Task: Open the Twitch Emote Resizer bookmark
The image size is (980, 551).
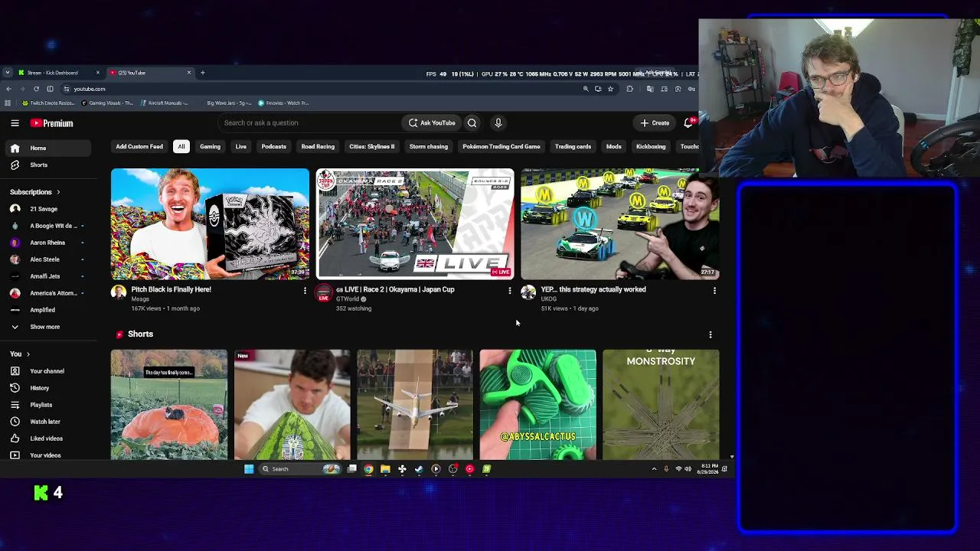Action: 47,103
